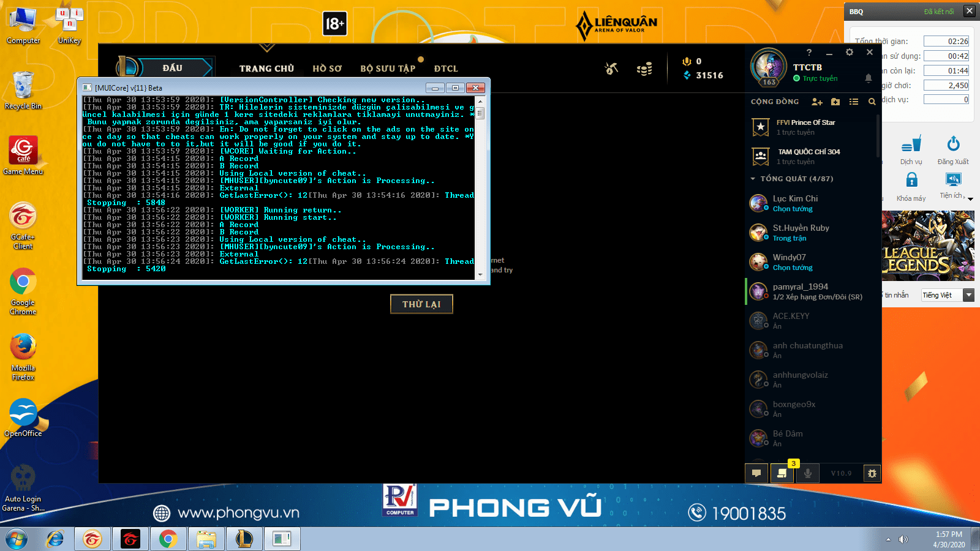
Task: Open Game Menu desktop icon
Action: pos(23,156)
